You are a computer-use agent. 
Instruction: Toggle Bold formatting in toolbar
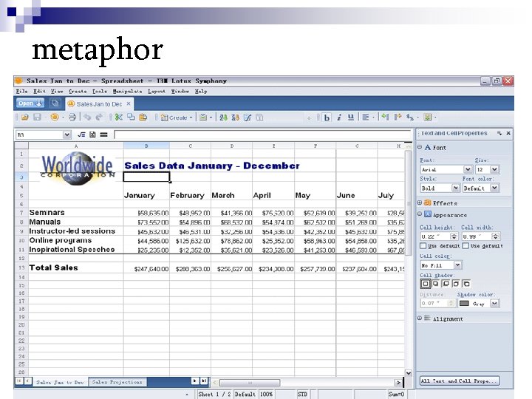[327, 117]
